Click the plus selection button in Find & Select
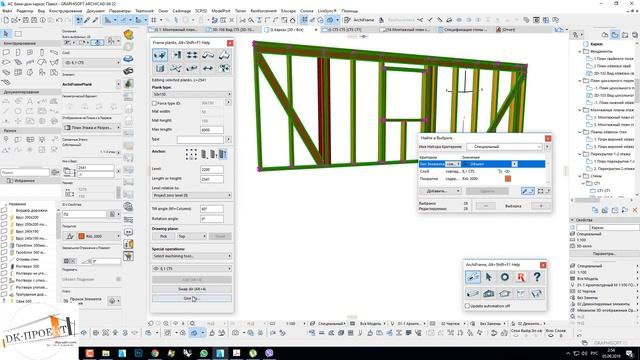The image size is (640, 360). 541,206
